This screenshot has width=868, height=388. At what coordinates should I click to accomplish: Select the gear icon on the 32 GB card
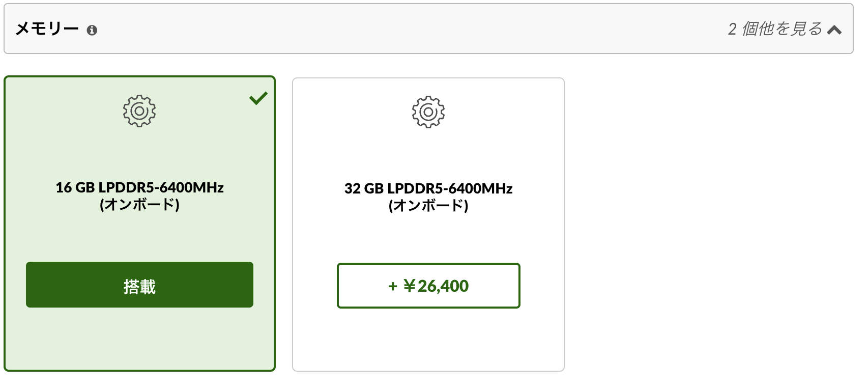click(x=428, y=112)
